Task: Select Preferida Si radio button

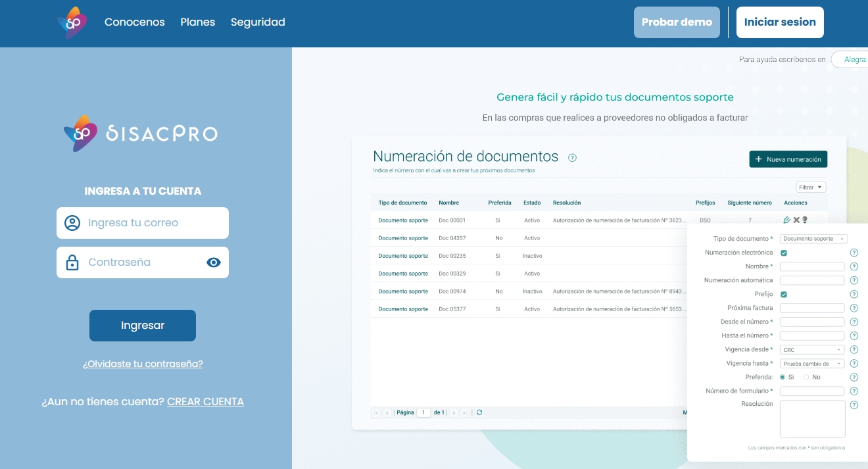Action: pyautogui.click(x=783, y=377)
